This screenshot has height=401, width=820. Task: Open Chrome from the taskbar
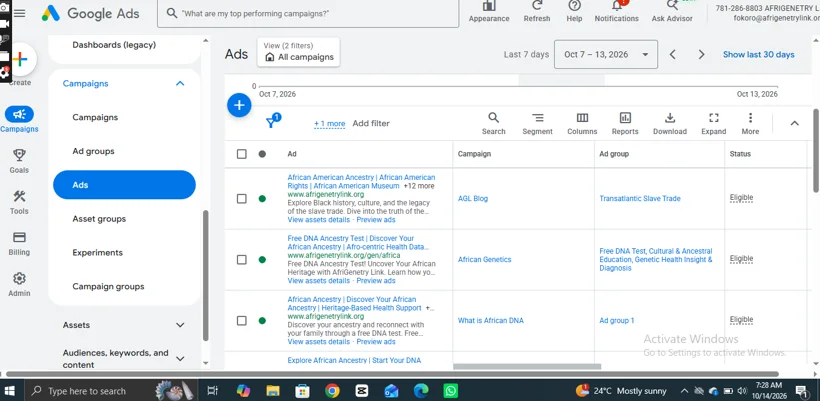pyautogui.click(x=332, y=391)
